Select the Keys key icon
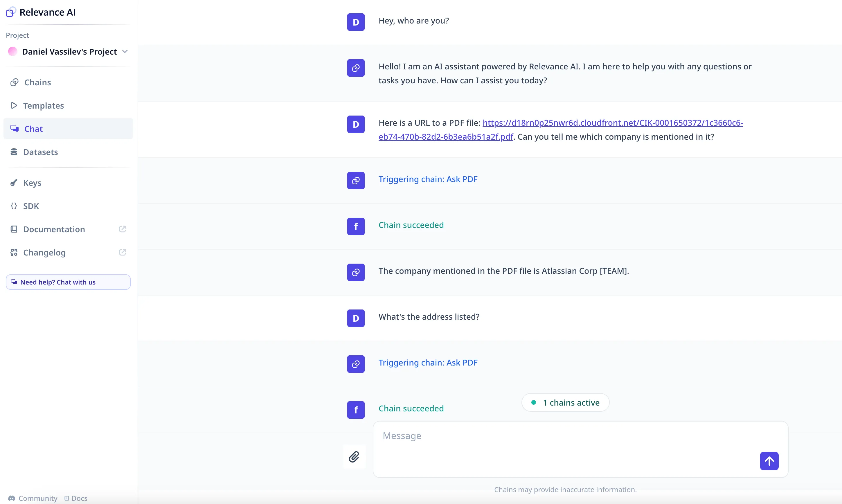Screen dimensions: 842x504 pyautogui.click(x=14, y=183)
